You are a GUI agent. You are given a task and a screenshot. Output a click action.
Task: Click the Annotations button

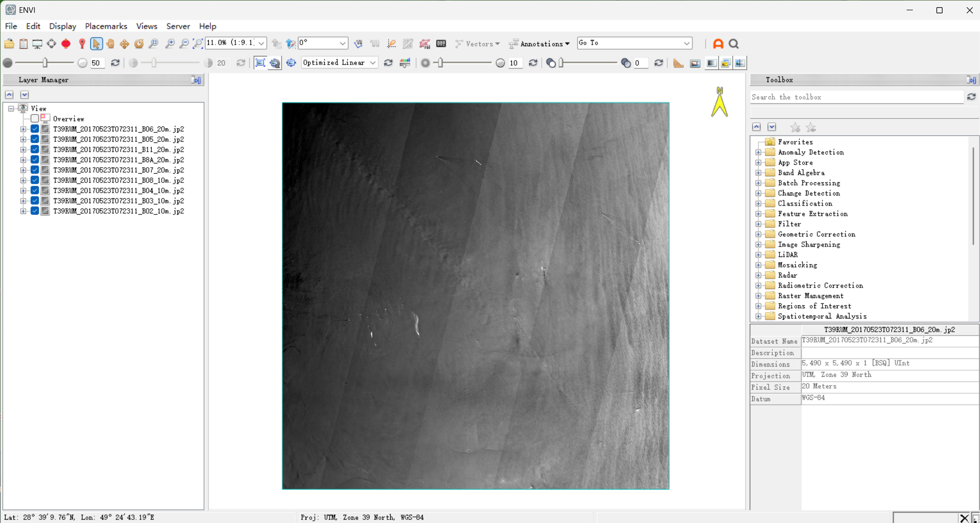pos(539,44)
